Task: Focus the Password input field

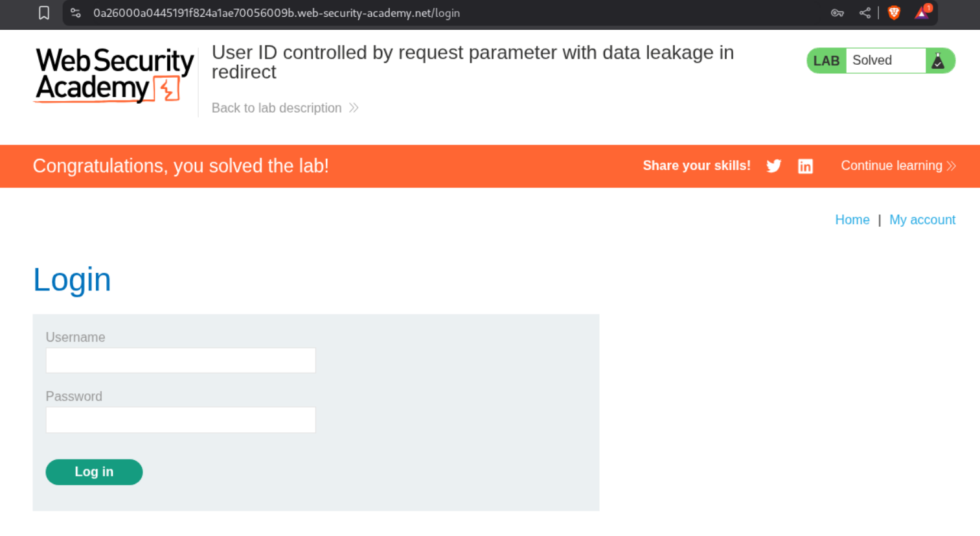Action: tap(181, 420)
